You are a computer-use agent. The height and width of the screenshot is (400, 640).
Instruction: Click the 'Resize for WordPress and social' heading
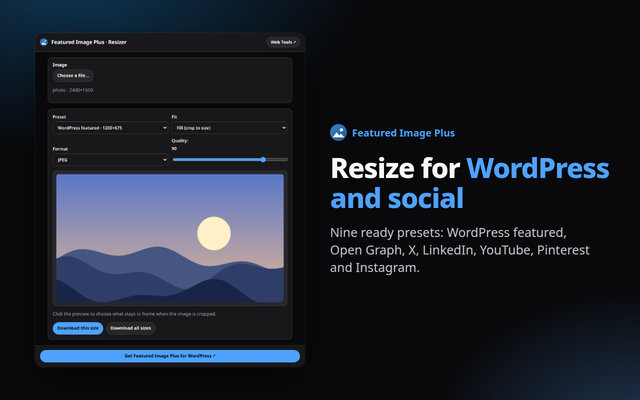click(469, 183)
